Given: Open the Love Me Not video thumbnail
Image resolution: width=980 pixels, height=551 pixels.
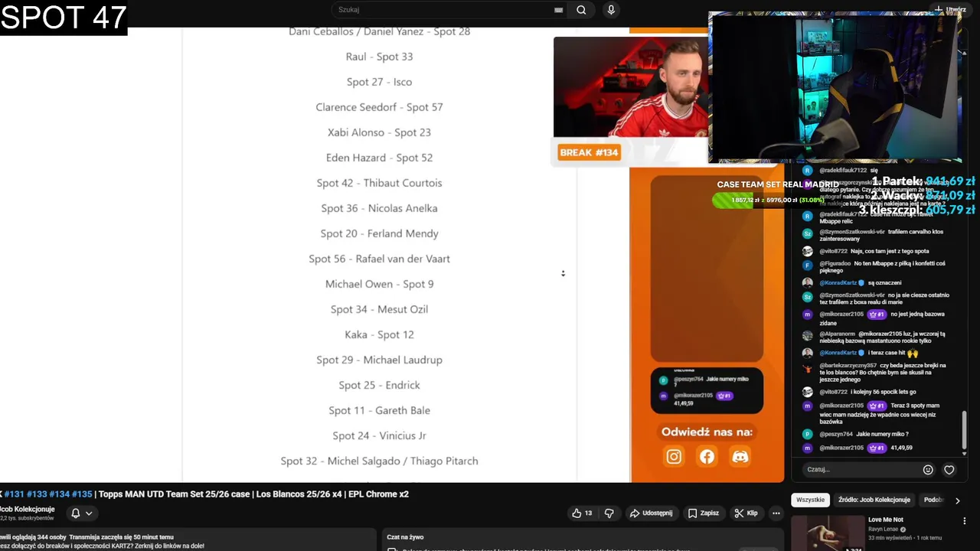Looking at the screenshot, I should 828,533.
